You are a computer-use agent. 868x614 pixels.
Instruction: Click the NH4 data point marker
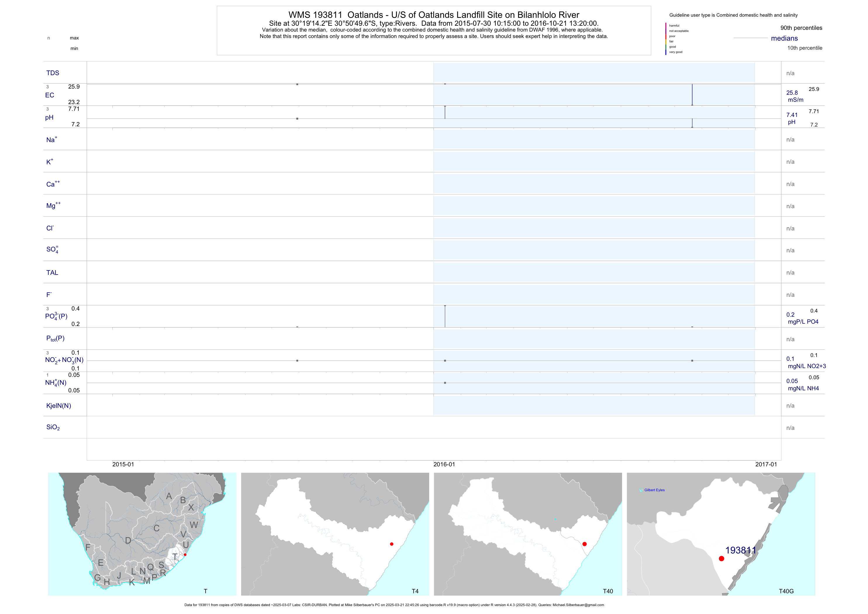coord(445,383)
